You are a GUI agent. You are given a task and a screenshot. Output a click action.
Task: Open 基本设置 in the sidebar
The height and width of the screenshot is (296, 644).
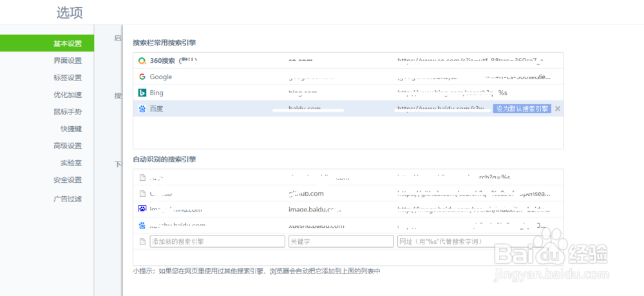click(x=47, y=44)
